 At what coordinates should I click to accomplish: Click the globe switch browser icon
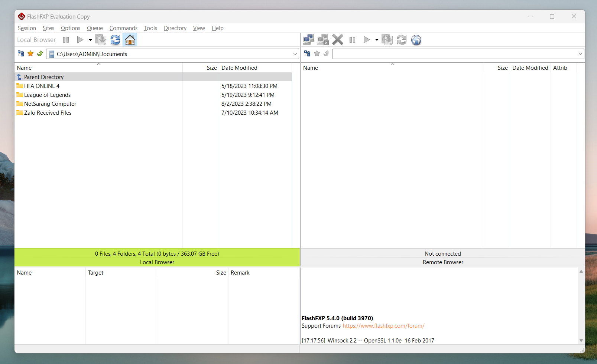tap(416, 40)
